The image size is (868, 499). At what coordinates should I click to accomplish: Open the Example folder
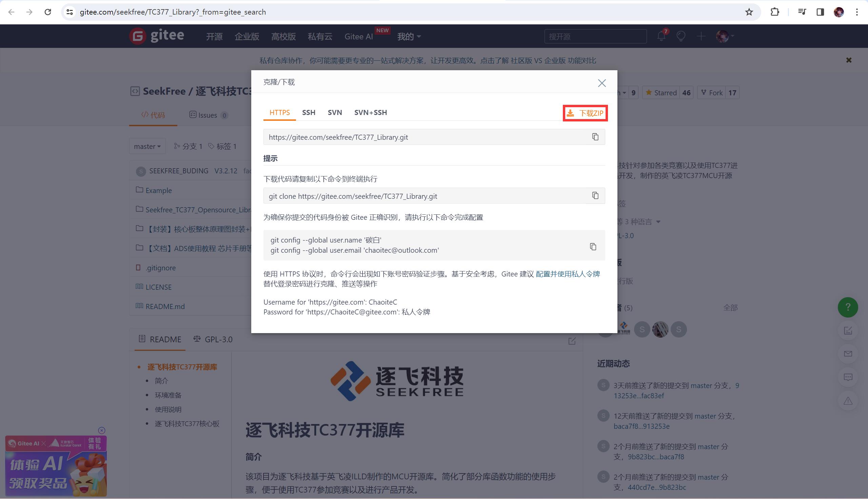(158, 190)
